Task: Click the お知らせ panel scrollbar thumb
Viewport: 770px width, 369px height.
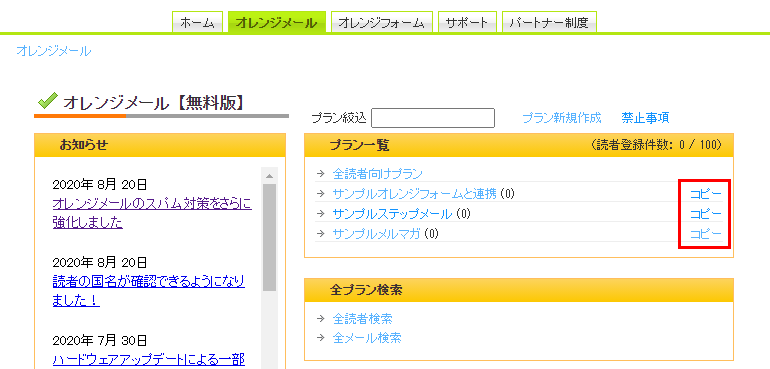Action: [270, 237]
